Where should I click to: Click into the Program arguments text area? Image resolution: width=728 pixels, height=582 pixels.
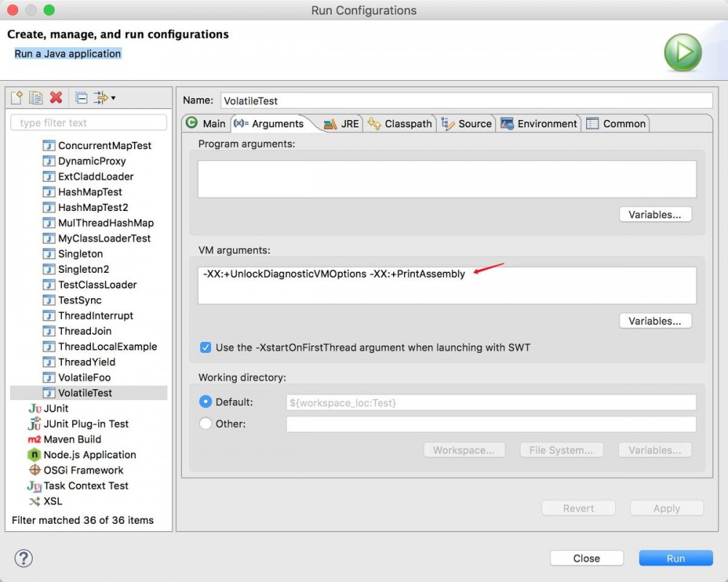tap(447, 179)
